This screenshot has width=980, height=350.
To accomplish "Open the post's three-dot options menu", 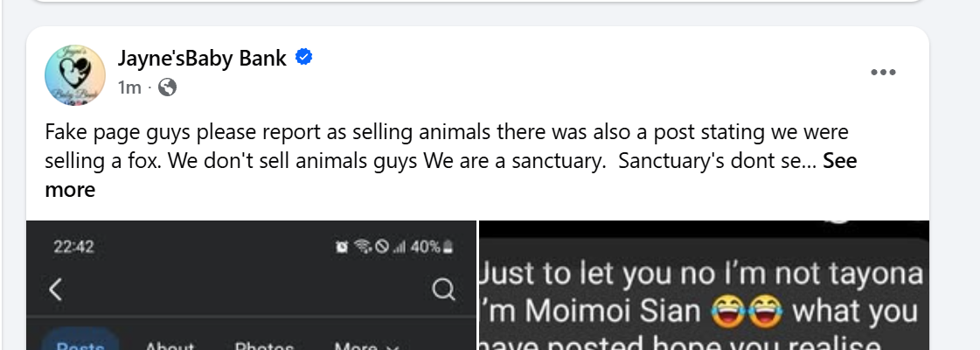I will [884, 73].
